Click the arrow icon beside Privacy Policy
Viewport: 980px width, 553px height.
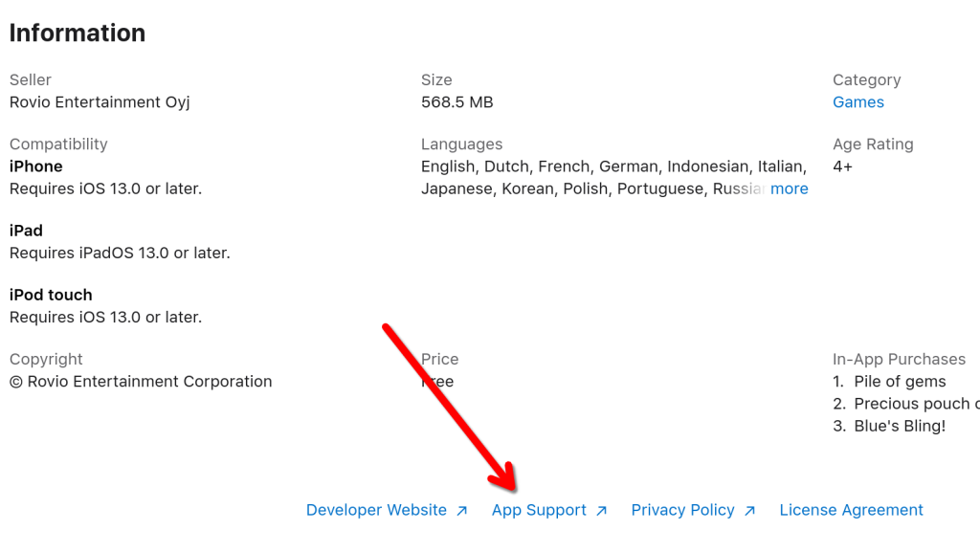(749, 511)
